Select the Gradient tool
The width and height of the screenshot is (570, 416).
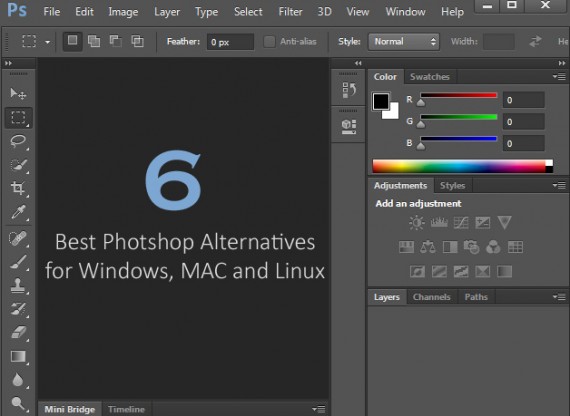(18, 357)
